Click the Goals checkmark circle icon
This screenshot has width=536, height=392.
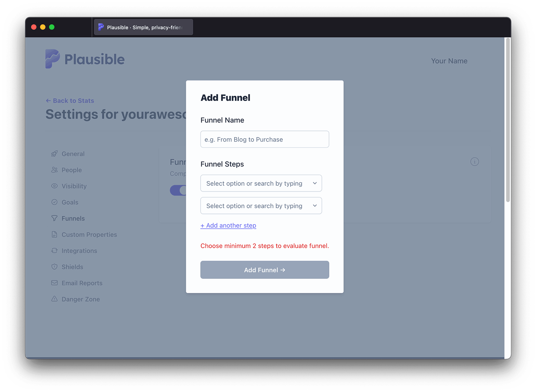(54, 202)
